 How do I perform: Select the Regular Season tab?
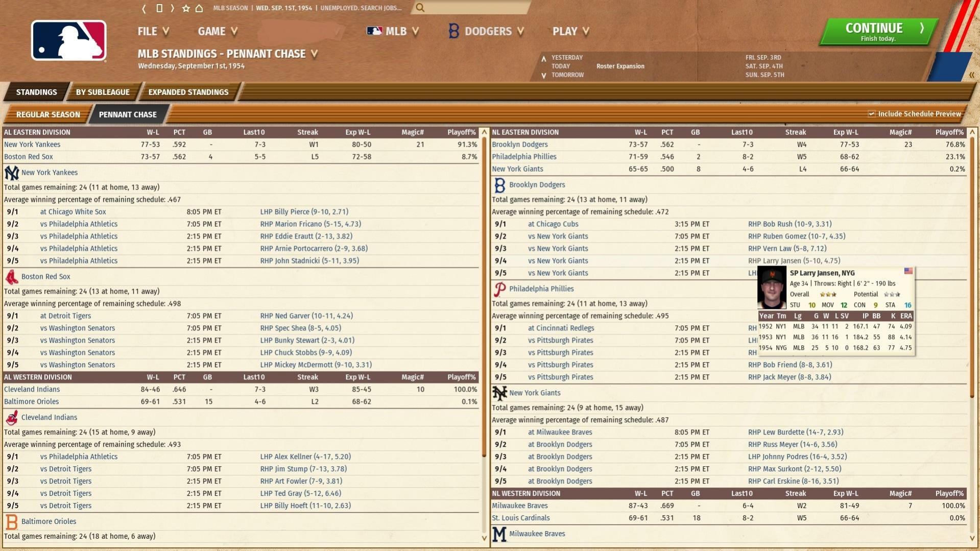coord(48,114)
